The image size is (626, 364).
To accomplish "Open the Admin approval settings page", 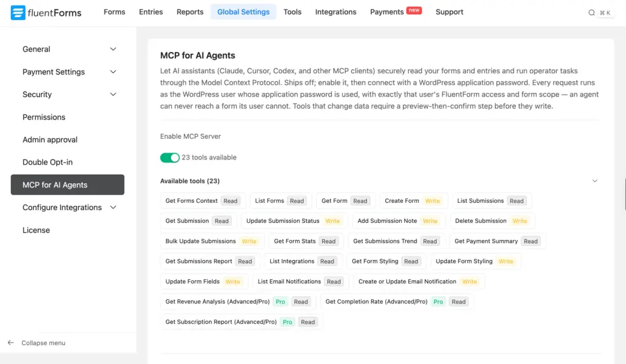I will [50, 139].
